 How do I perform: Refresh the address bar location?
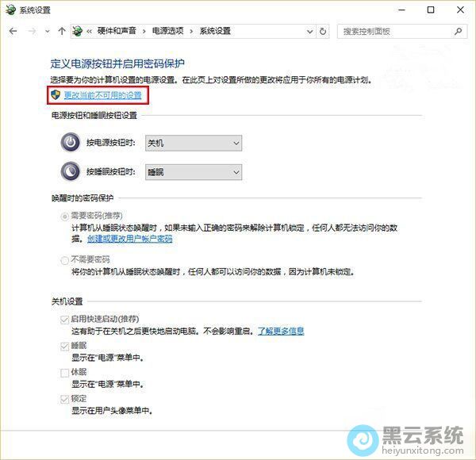(x=323, y=31)
